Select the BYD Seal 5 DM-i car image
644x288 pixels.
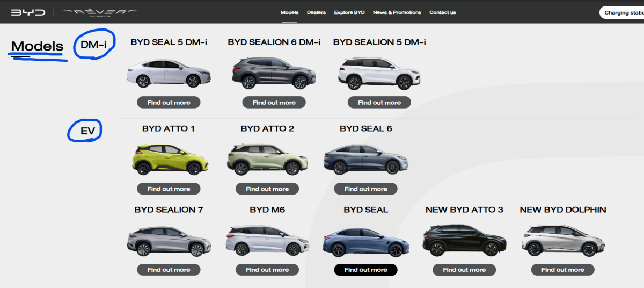click(169, 74)
